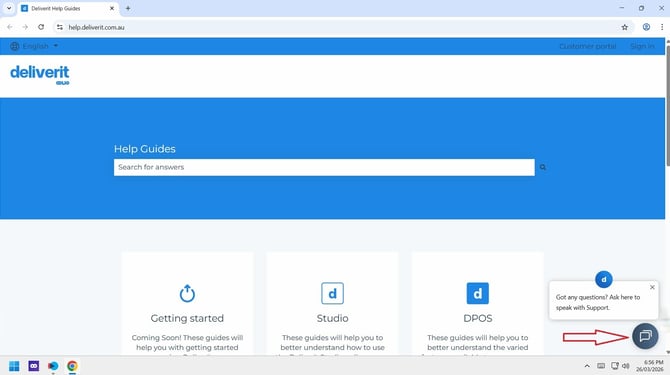
Task: Click the DPOS card description text
Action: click(x=478, y=344)
